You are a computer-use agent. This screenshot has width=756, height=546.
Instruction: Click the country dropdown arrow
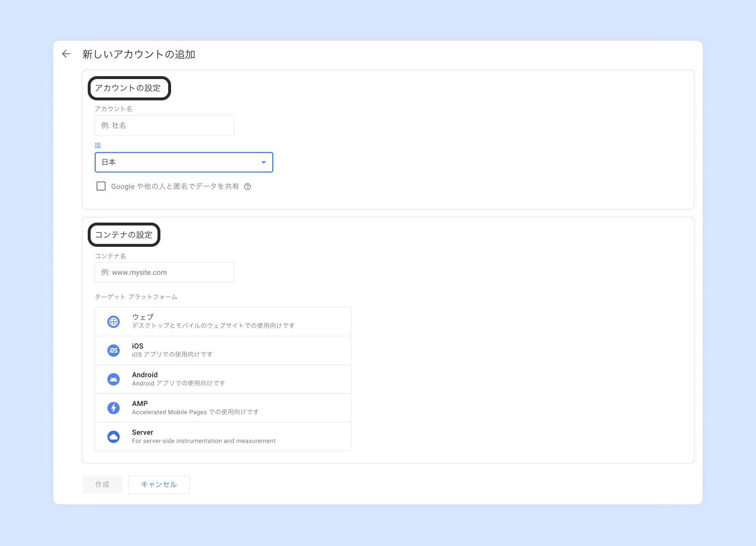click(264, 162)
